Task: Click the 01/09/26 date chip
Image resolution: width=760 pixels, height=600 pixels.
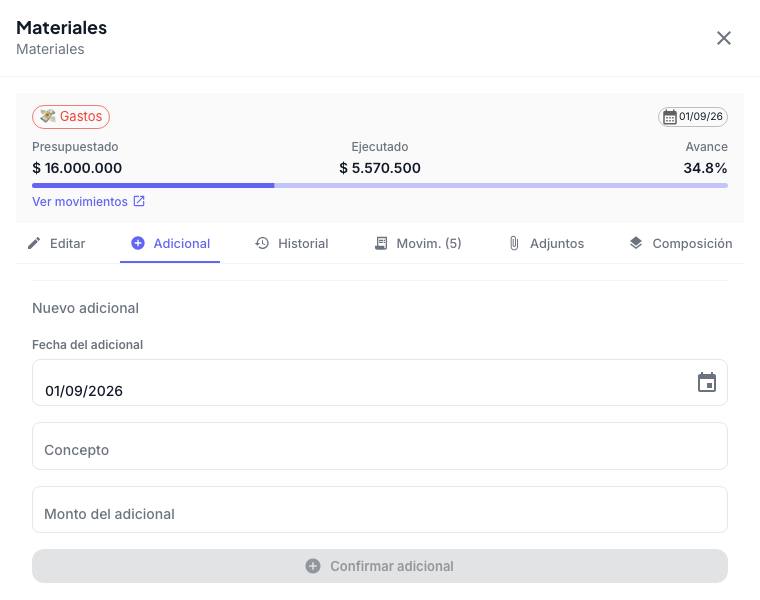Action: [693, 117]
